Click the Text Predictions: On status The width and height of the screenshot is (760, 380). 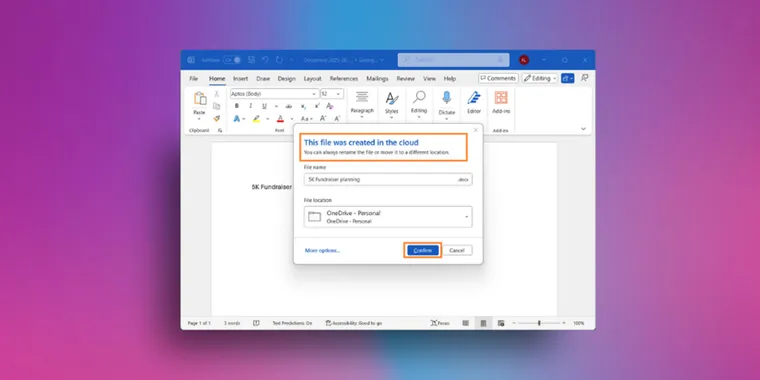click(x=292, y=323)
